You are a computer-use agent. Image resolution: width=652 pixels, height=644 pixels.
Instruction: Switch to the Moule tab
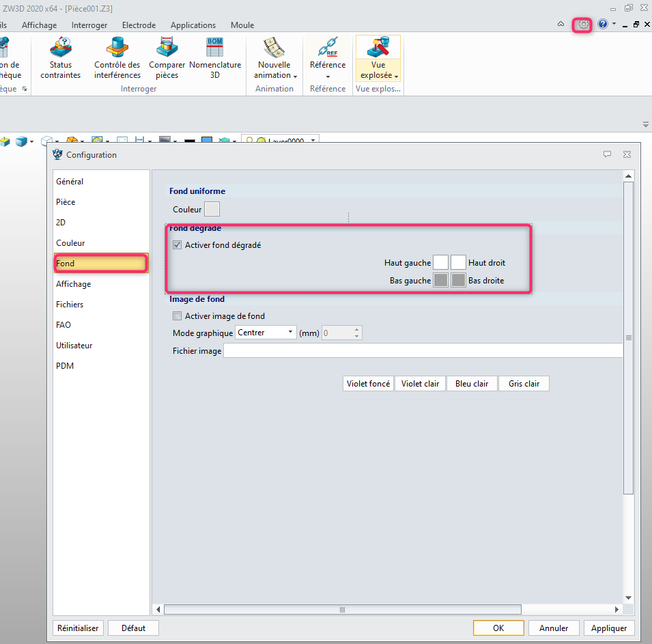[x=242, y=25]
